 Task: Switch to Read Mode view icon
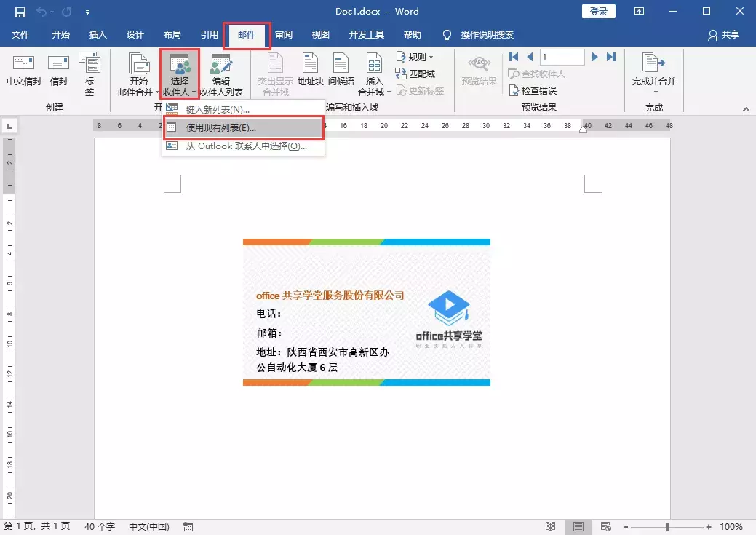(550, 526)
